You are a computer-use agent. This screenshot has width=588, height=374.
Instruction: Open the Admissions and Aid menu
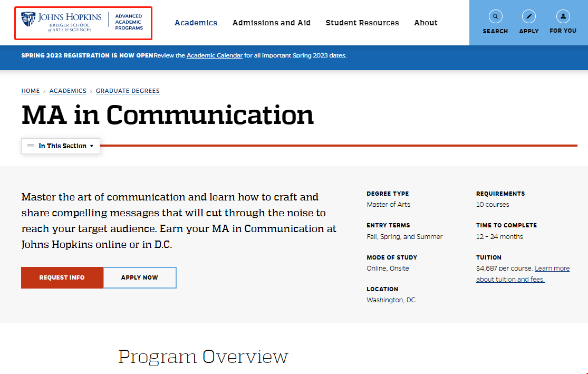click(x=271, y=23)
